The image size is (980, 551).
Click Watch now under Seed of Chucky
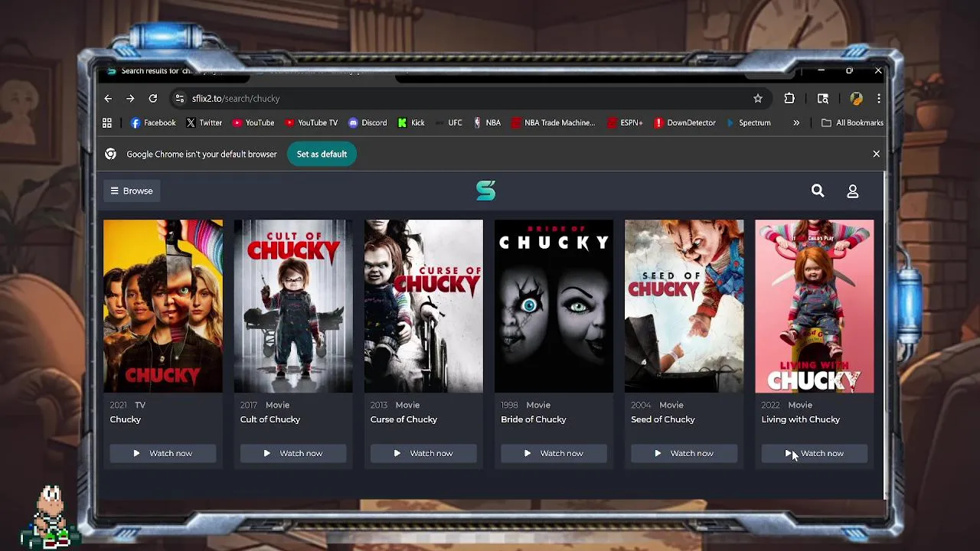pyautogui.click(x=684, y=453)
